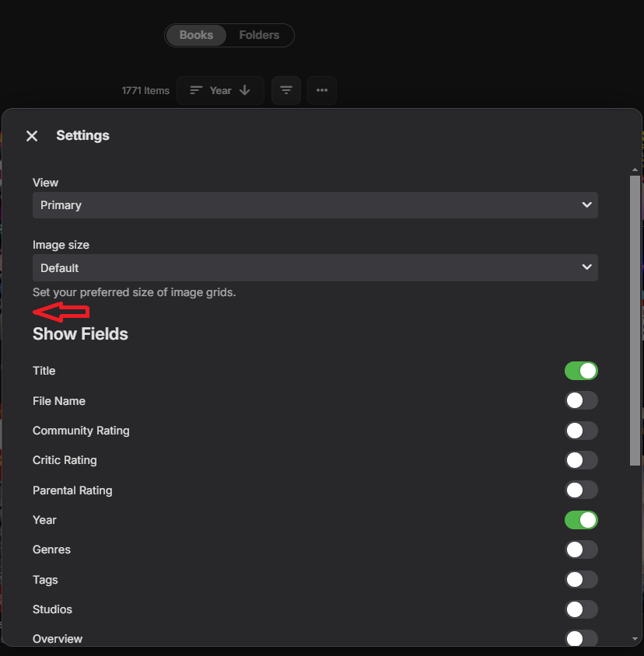Switch to the Books tab

pos(196,35)
